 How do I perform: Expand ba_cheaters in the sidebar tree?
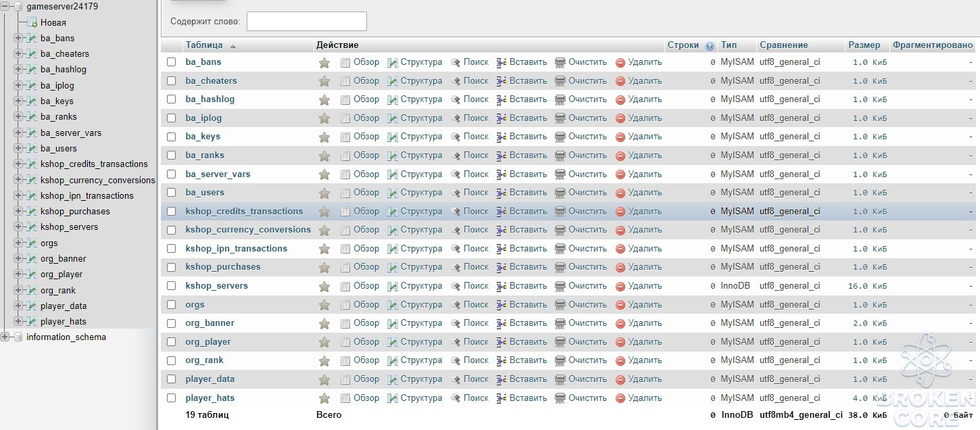(18, 54)
